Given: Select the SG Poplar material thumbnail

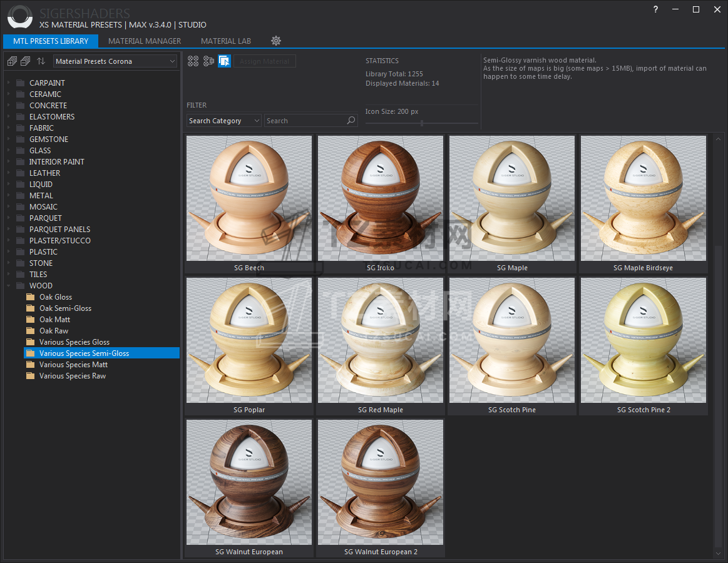Looking at the screenshot, I should (249, 340).
